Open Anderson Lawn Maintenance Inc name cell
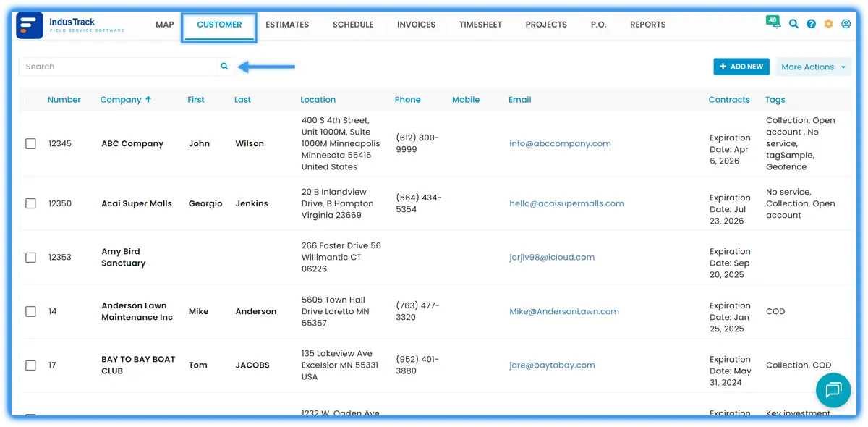 click(x=137, y=312)
